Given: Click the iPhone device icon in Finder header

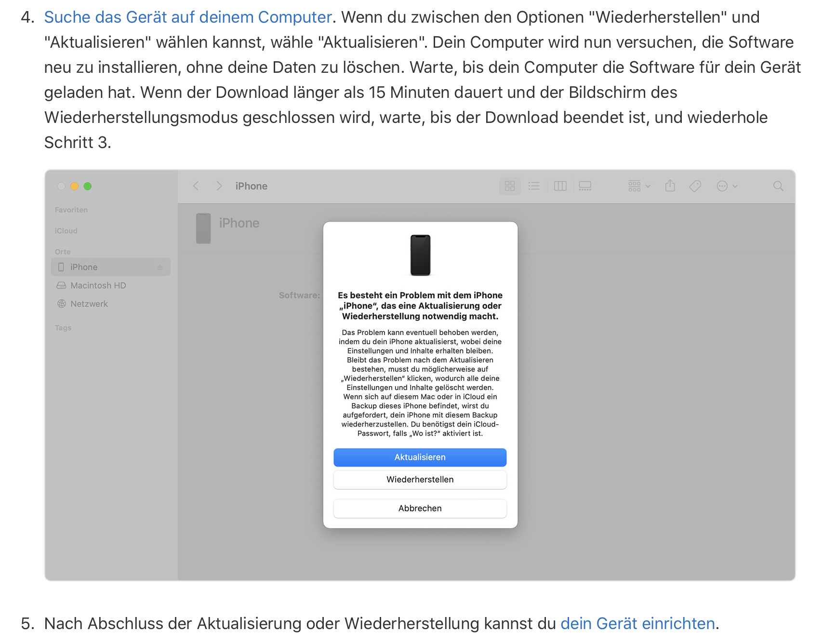Looking at the screenshot, I should [x=203, y=228].
